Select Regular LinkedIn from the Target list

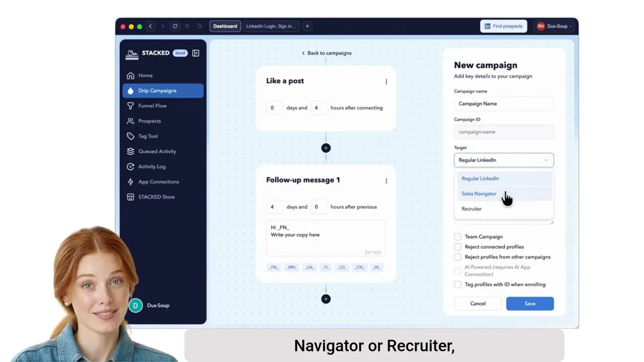pyautogui.click(x=505, y=178)
